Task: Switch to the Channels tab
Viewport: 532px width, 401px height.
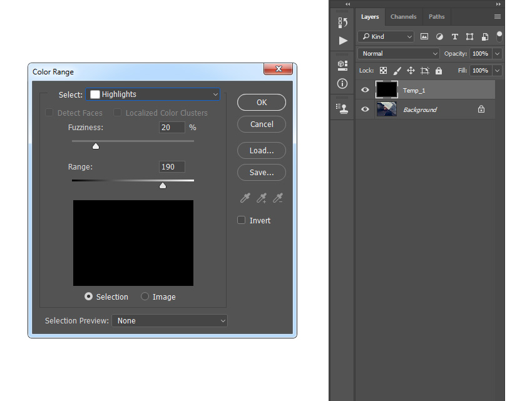Action: tap(404, 17)
